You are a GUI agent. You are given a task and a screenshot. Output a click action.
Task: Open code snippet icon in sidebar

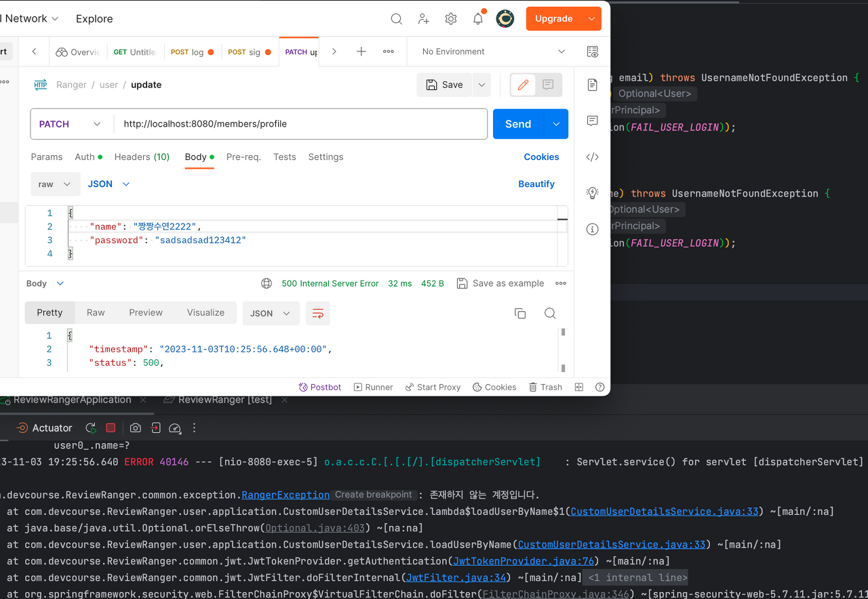click(x=593, y=157)
